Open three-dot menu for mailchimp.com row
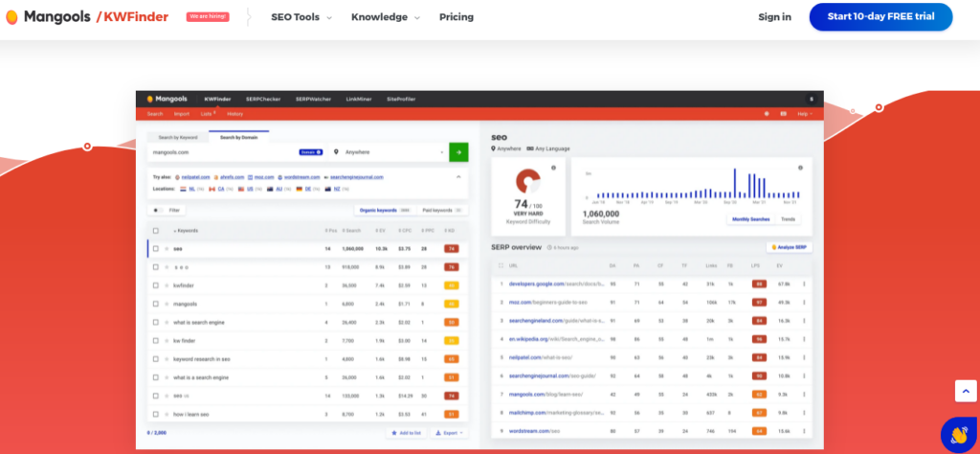 (804, 413)
